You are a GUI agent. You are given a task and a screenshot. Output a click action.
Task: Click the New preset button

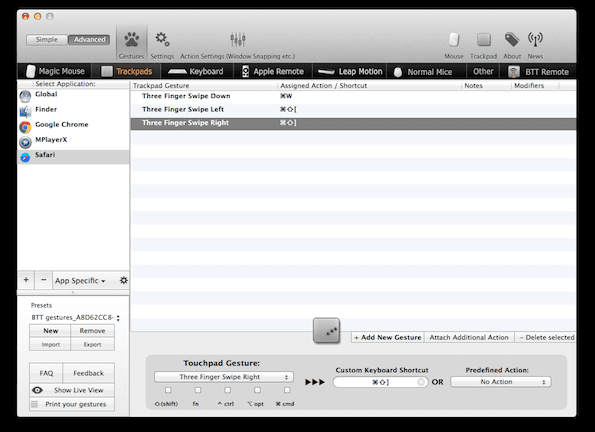(x=50, y=331)
